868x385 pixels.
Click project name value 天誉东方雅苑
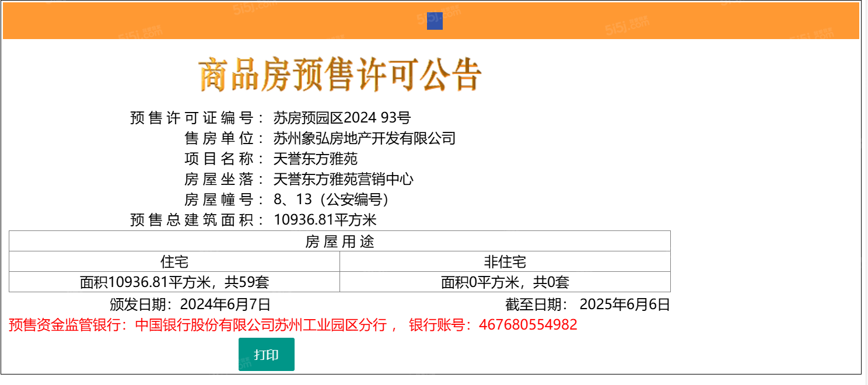click(x=316, y=159)
